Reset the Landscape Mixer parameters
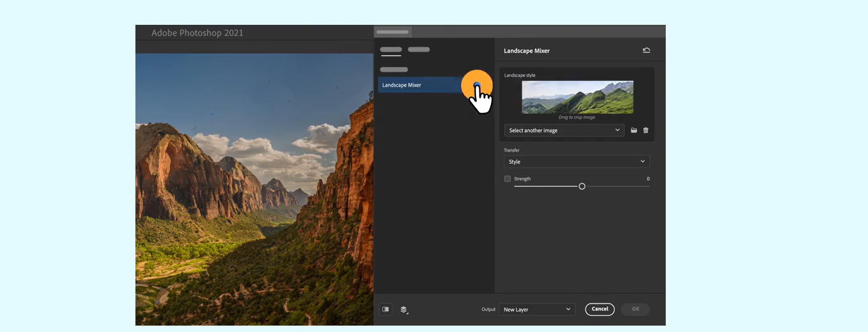868x332 pixels. 646,50
